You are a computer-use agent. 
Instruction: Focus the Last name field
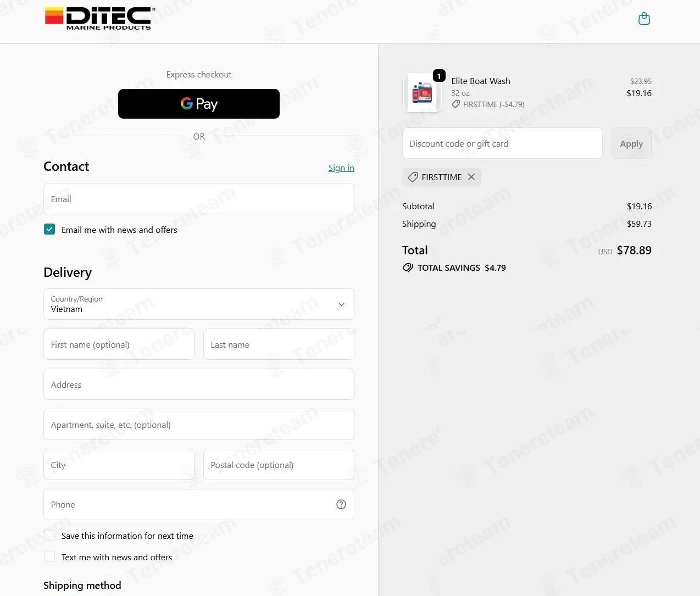[x=279, y=344]
